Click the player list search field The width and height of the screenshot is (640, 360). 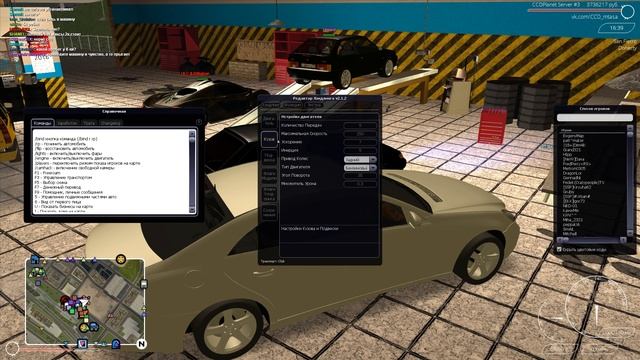point(595,118)
